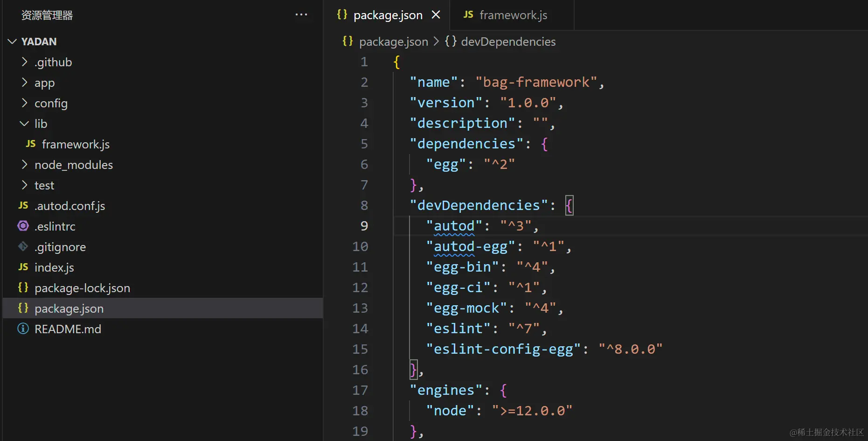Click the closing brace on line 16
This screenshot has height=441, width=868.
click(413, 370)
